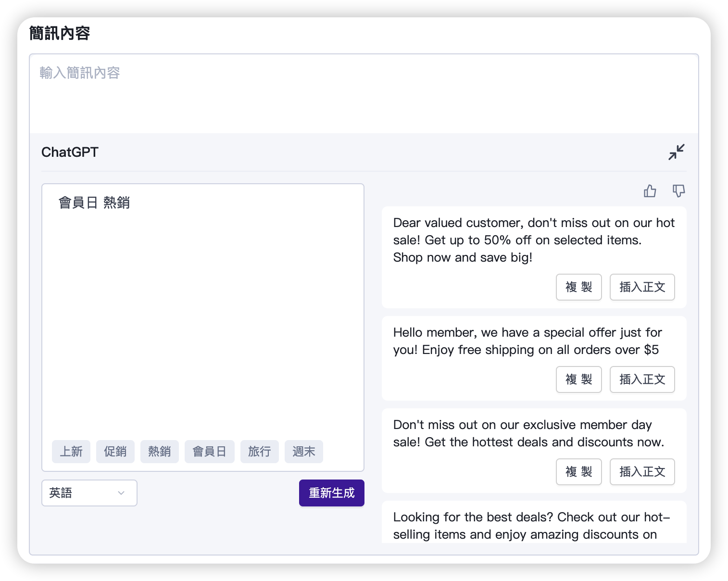Click the 重新生成 regenerate button

[331, 493]
